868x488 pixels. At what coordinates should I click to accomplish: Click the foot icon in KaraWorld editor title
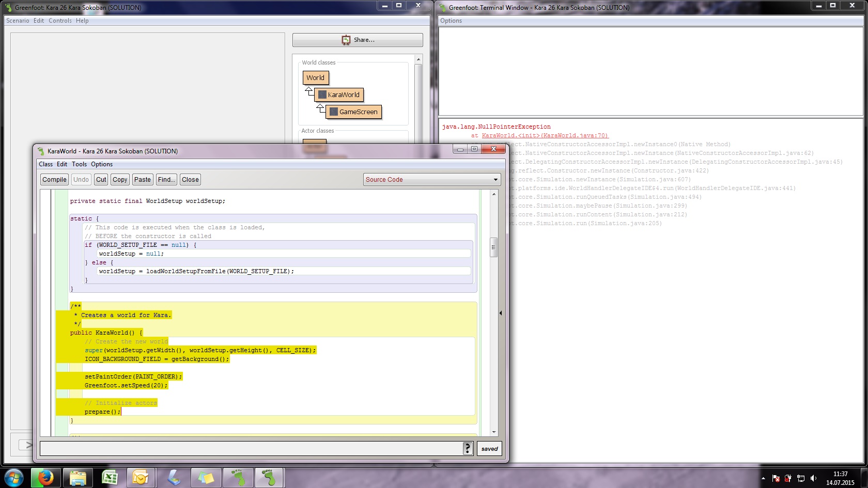click(x=41, y=151)
